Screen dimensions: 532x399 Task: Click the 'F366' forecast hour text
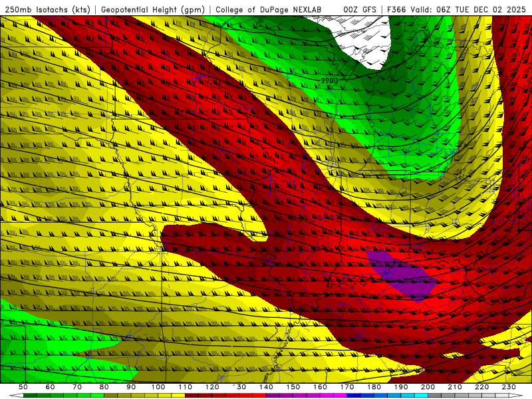(396, 9)
